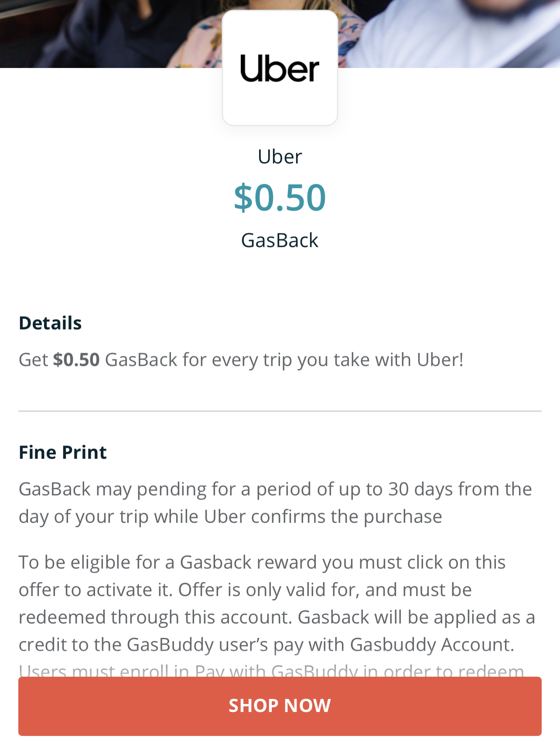This screenshot has width=560, height=746.
Task: Click the divider line above Fine Print
Action: point(280,411)
